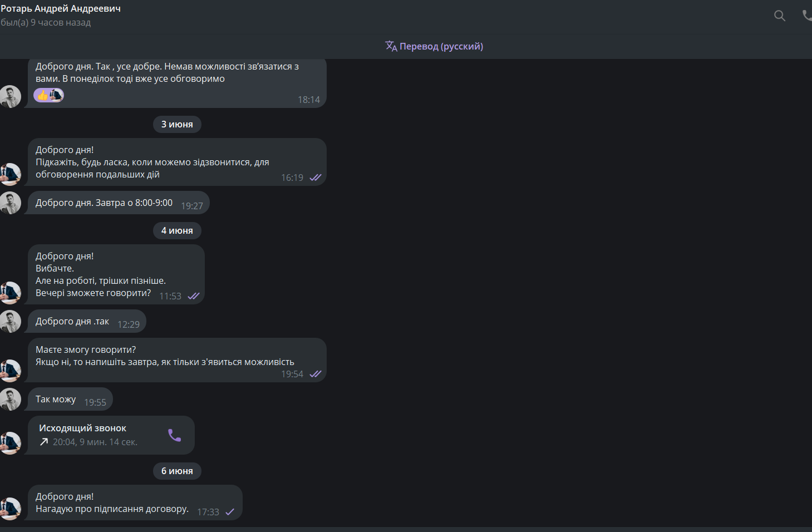
Task: Click the '6 июня' date badge
Action: point(177,471)
